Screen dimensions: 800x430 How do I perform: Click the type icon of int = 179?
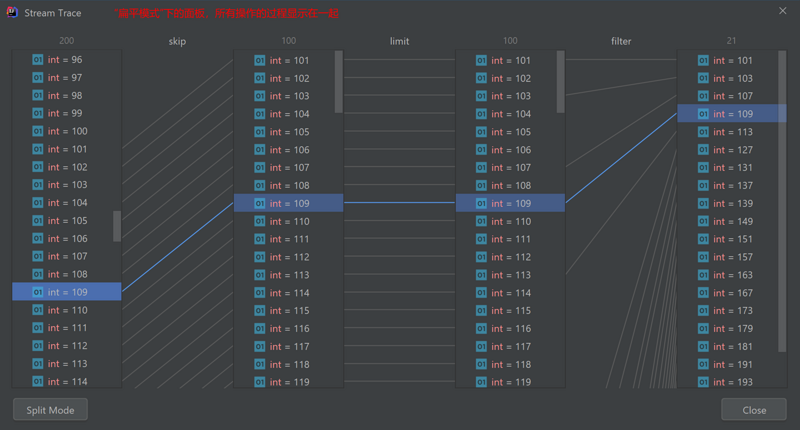pyautogui.click(x=703, y=328)
